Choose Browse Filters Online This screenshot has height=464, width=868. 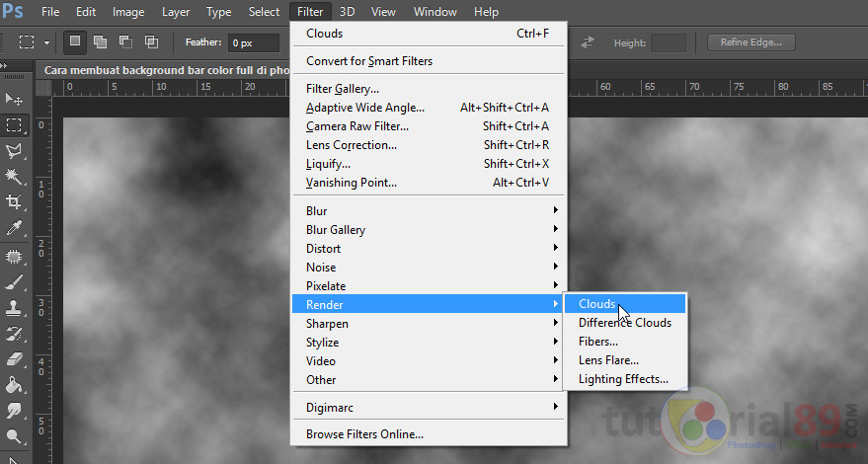(428, 434)
